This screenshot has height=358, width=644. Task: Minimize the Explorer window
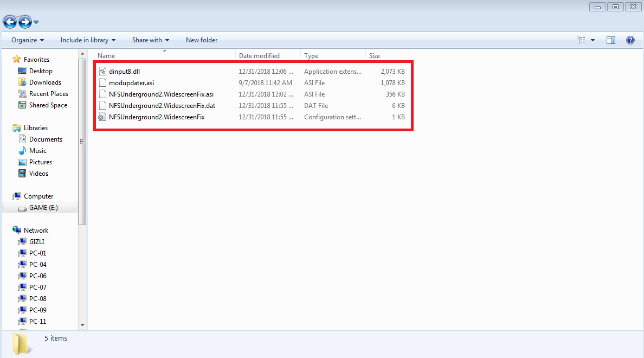pos(597,7)
